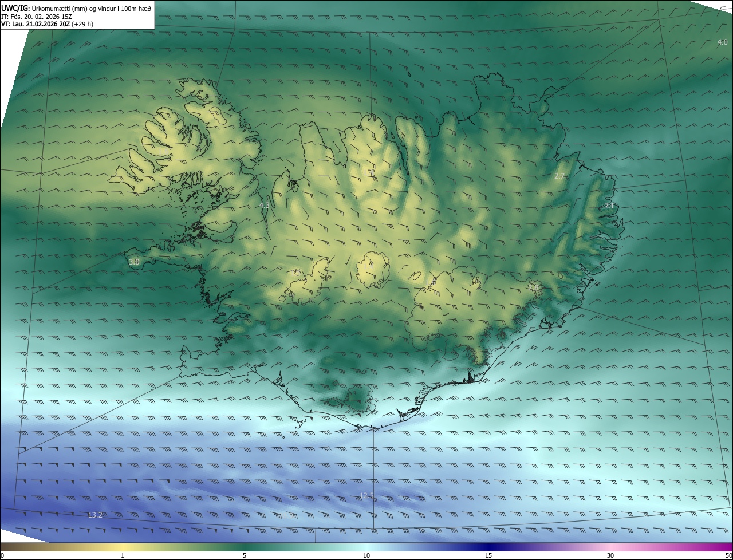This screenshot has width=733, height=560.
Task: Click the colour scale tick label '5'
Action: [x=245, y=555]
